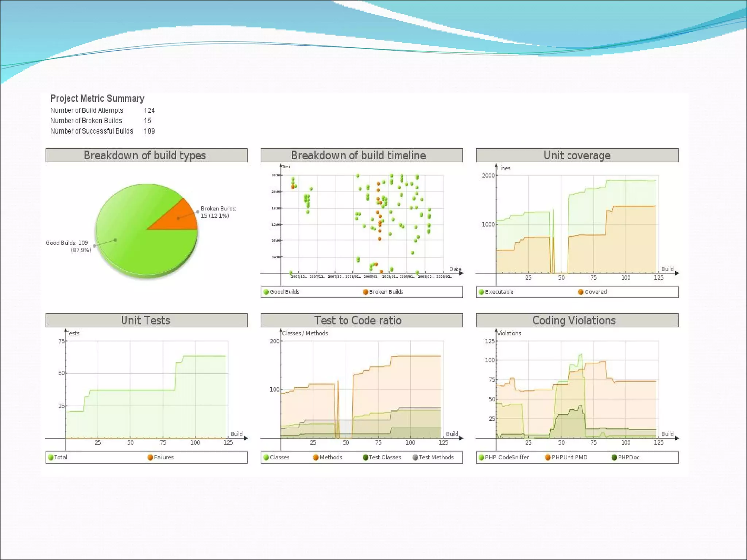
Task: Click the PHPDoc legend marker
Action: (x=614, y=457)
